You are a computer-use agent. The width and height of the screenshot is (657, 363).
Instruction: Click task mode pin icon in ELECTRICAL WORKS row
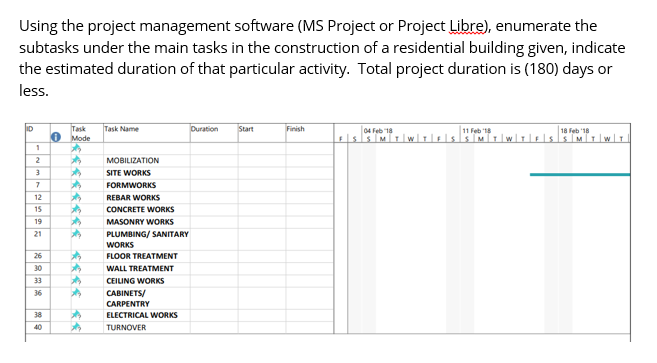pyautogui.click(x=76, y=315)
